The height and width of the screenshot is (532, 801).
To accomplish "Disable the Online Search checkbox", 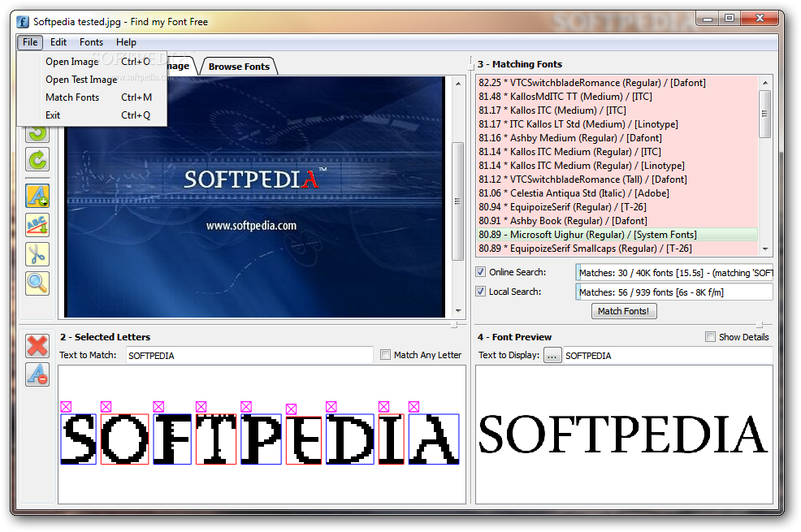I will click(x=480, y=271).
